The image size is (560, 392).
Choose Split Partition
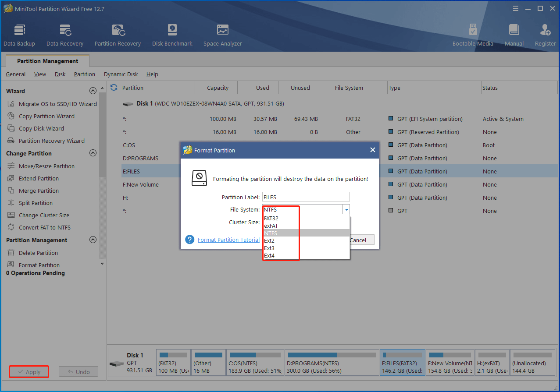point(30,203)
